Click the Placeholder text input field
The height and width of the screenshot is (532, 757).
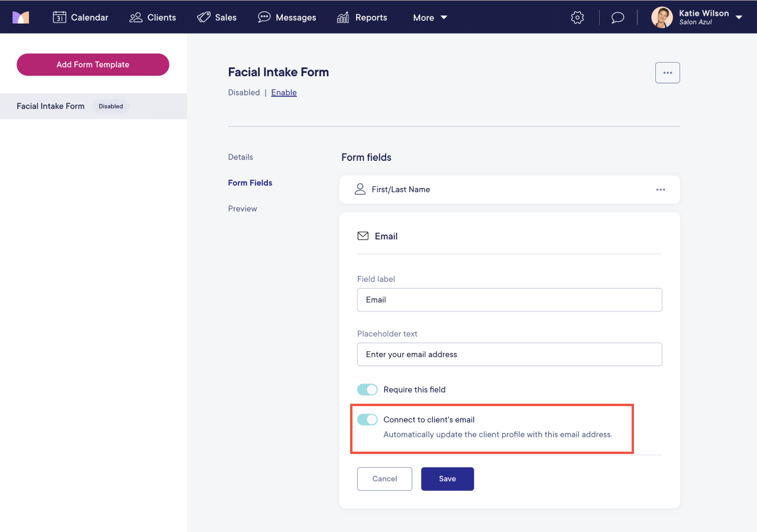pos(509,354)
